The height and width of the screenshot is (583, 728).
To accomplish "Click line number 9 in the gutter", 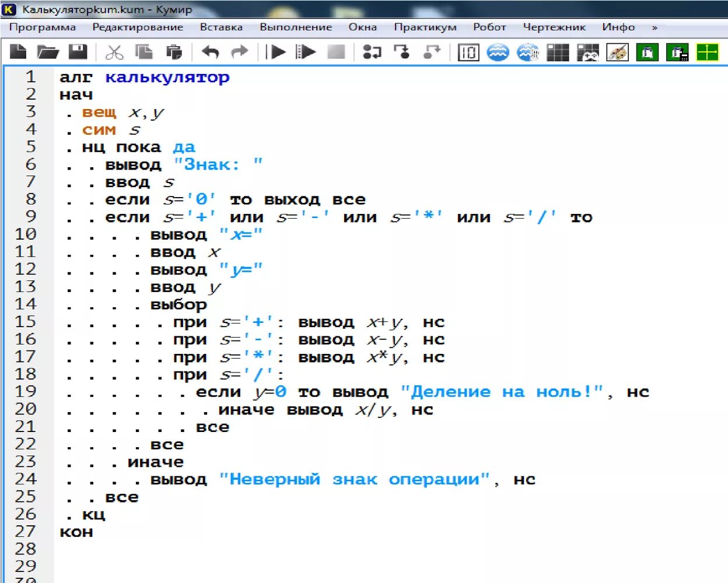I will (x=30, y=217).
